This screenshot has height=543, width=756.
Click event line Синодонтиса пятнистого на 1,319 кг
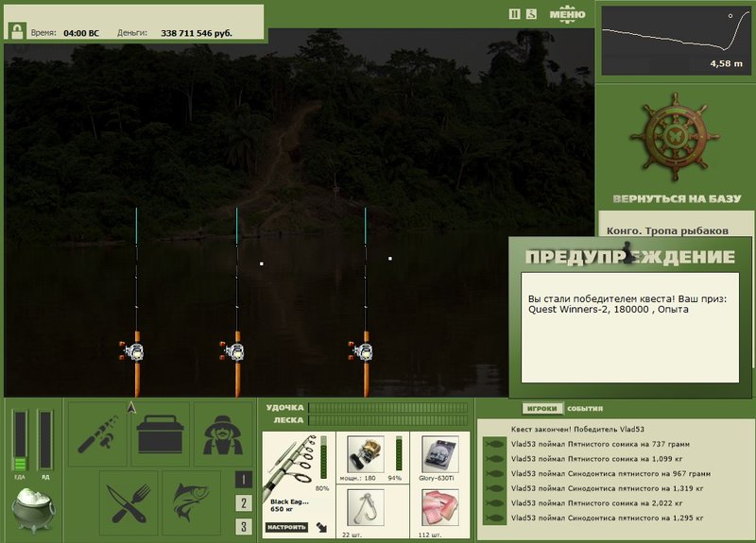tap(607, 488)
